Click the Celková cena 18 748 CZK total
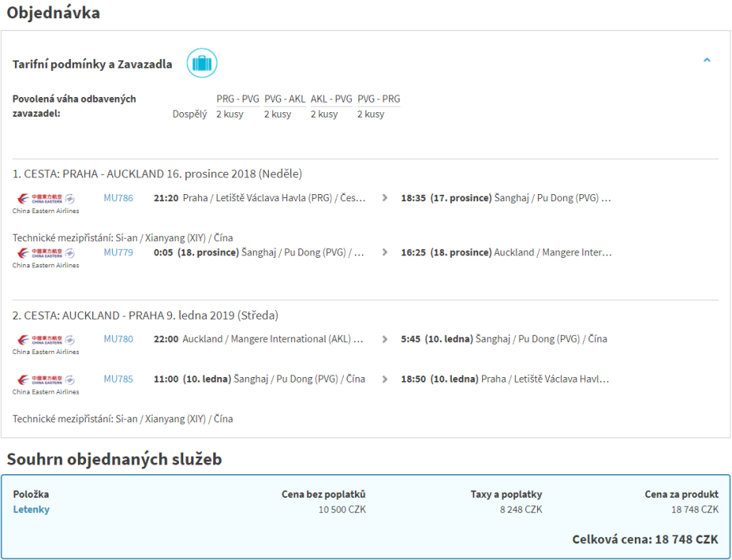Viewport: 732px width, 560px height. pyautogui.click(x=644, y=539)
